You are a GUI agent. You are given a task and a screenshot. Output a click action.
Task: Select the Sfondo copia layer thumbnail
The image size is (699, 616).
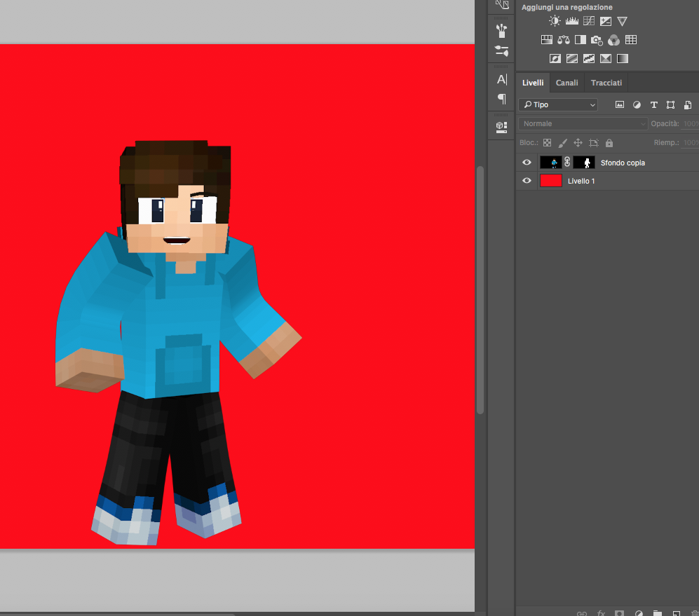coord(551,163)
